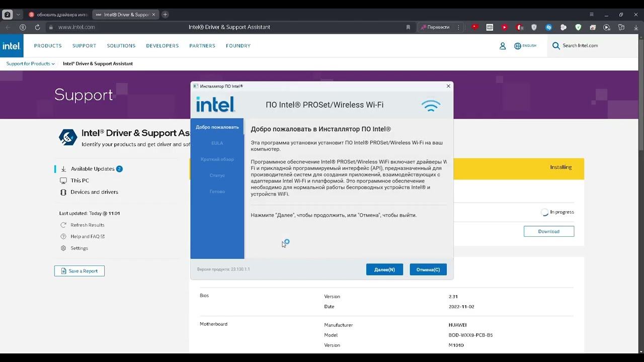Click Далее(N) button in installer

[384, 269]
